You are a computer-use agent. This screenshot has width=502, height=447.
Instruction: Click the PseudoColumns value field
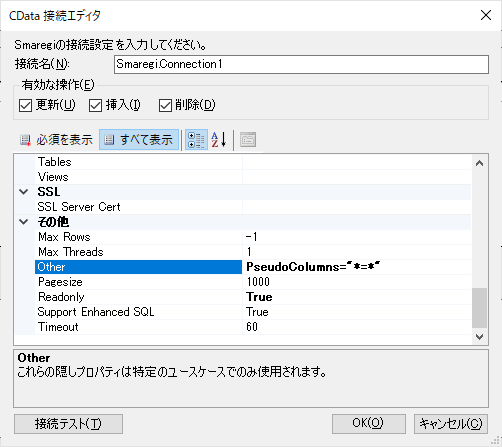357,267
